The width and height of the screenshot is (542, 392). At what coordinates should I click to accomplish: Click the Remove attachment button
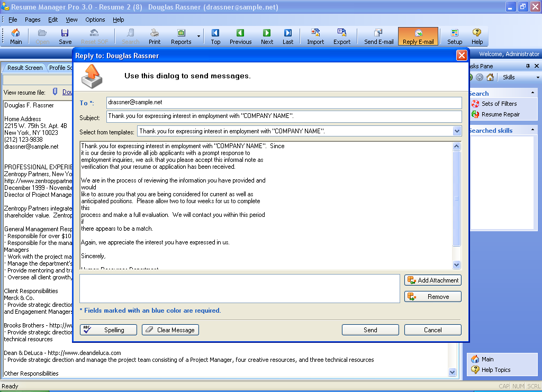tap(433, 297)
